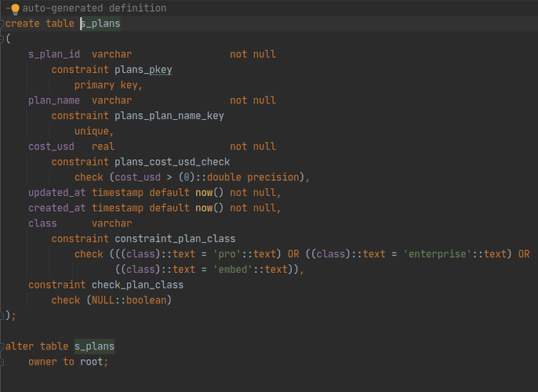The width and height of the screenshot is (538, 392).
Task: Click the 'plan_name' column name
Action: pyautogui.click(x=54, y=100)
